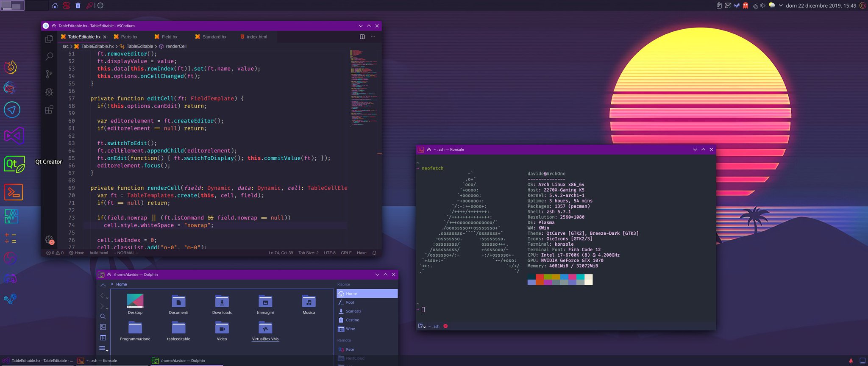Click the VSCodium minimap

coord(363,88)
